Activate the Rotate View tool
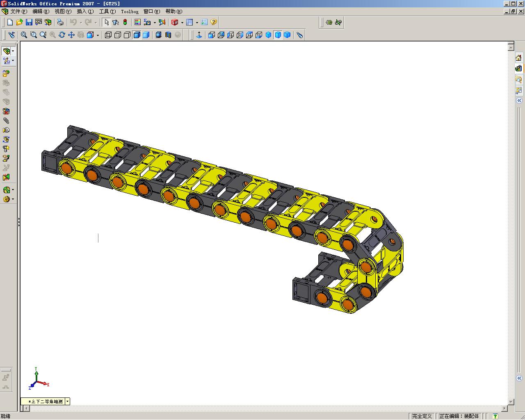525x420 pixels. 62,35
